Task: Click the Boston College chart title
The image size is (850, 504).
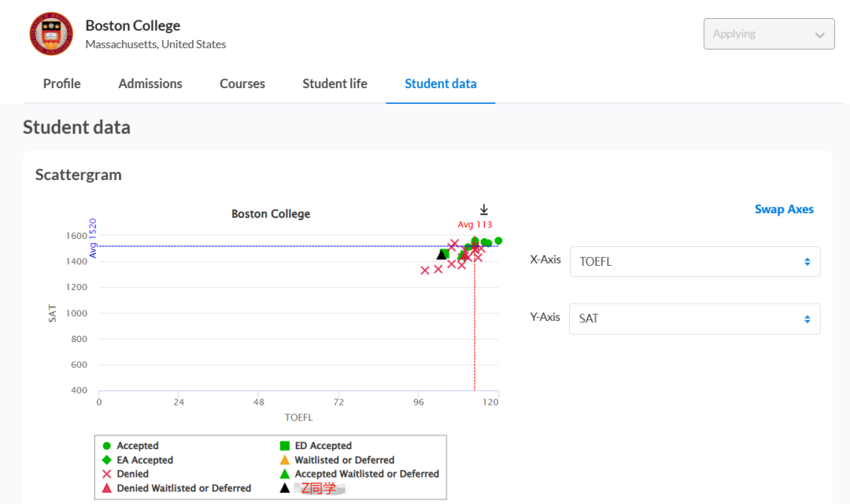Action: (x=271, y=214)
